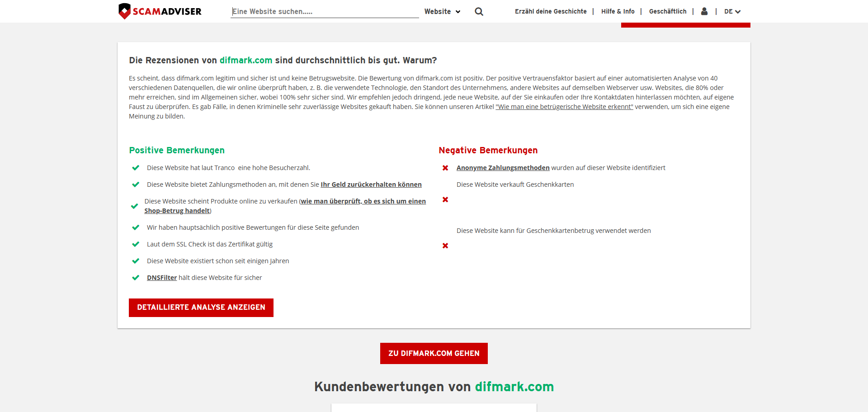Click green checkmark beside Tranco visitor remark
Image resolution: width=868 pixels, height=412 pixels.
tap(135, 168)
